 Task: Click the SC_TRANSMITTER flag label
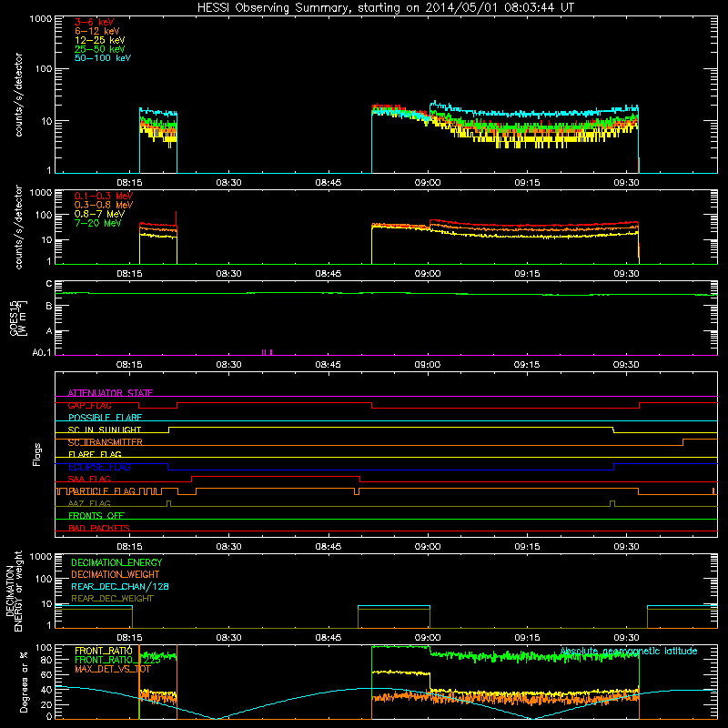click(105, 442)
